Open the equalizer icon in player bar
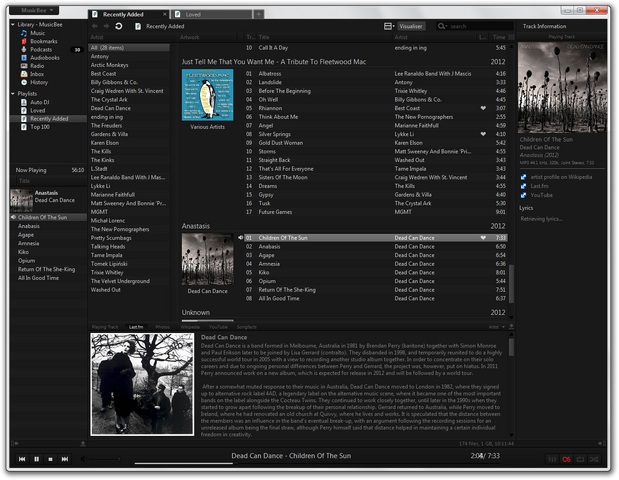619x480 pixels. [x=552, y=459]
